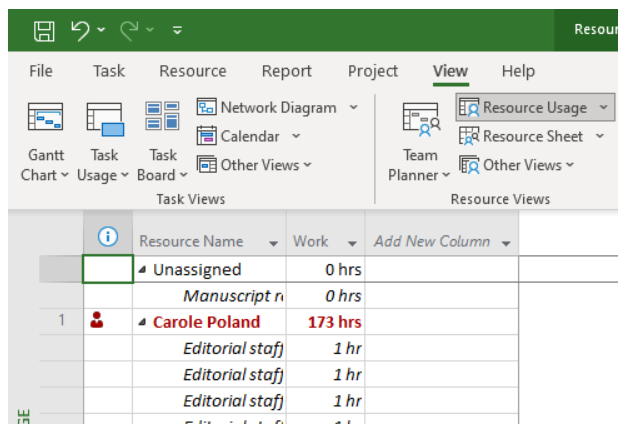Open the Help ribbon tab
The image size is (639, 439).
(x=518, y=71)
